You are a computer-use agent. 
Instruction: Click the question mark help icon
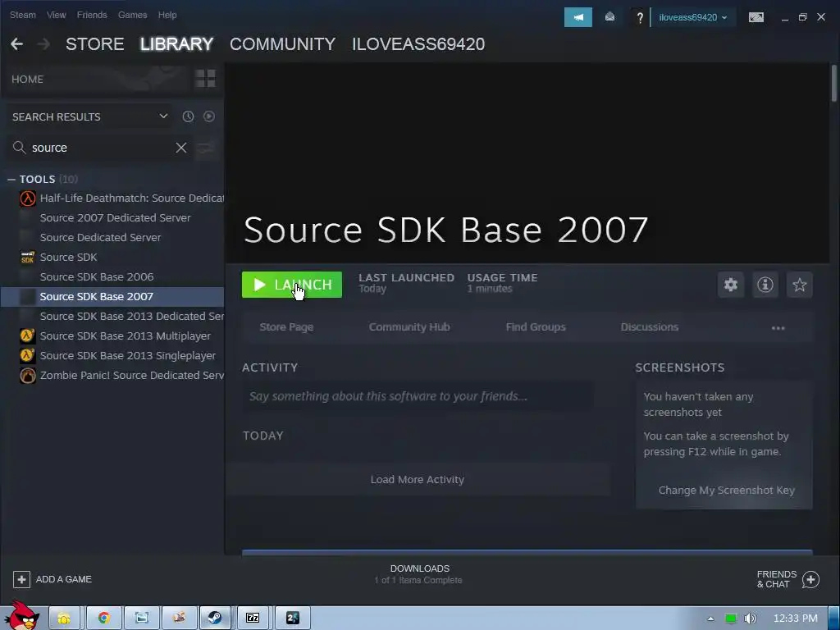[640, 18]
